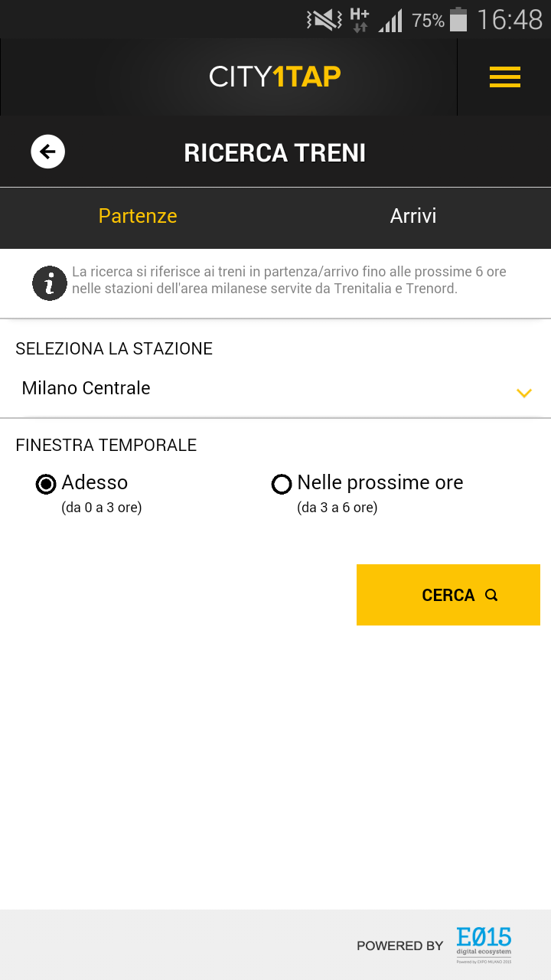Select the Nelle prossime ore radio button

pos(282,484)
